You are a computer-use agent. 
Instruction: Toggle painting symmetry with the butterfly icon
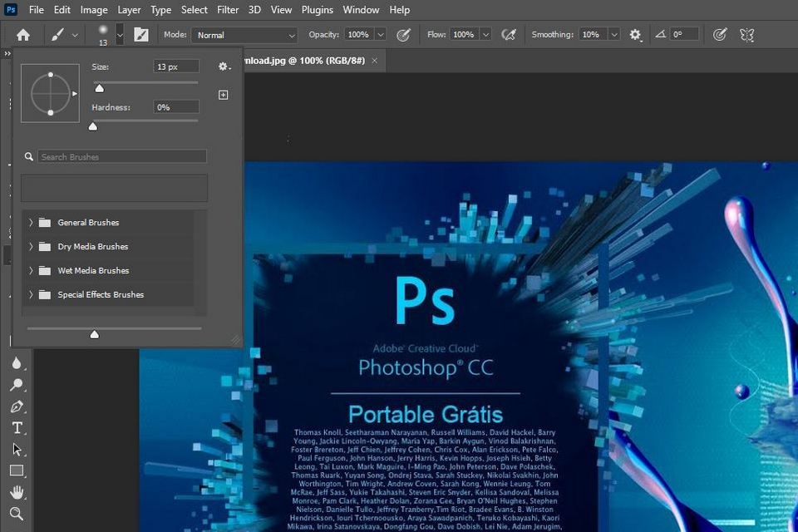[x=746, y=35]
